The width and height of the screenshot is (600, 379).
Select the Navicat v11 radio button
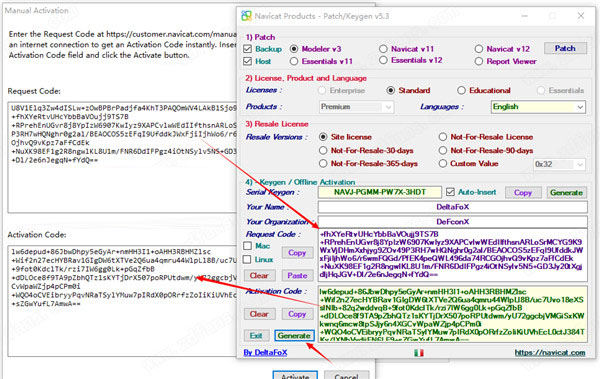click(x=383, y=49)
